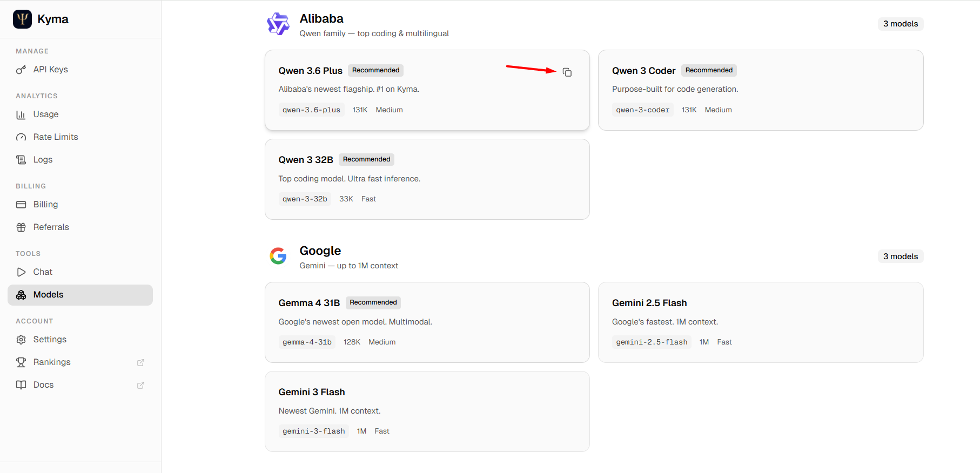Image resolution: width=980 pixels, height=473 pixels.
Task: Click the qwen-3-coder model ID tag
Action: pyautogui.click(x=642, y=110)
